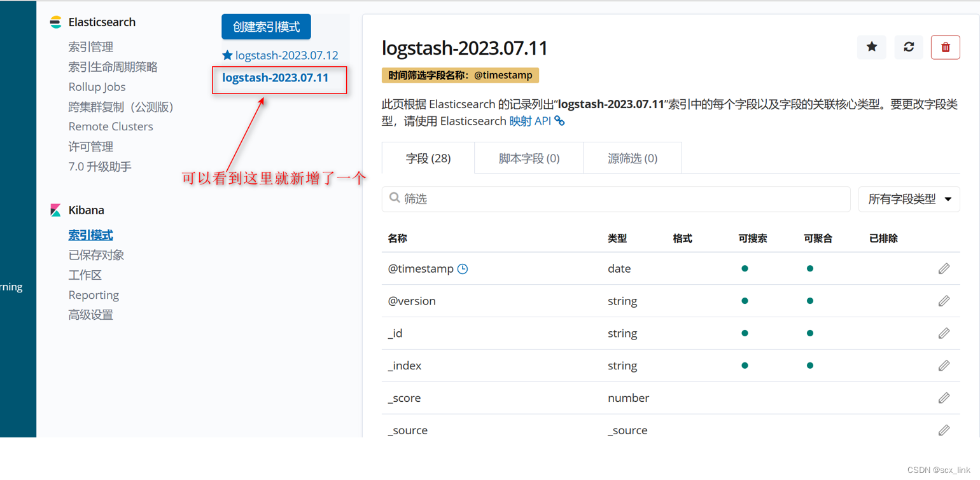
Task: Click the Elasticsearch logo icon
Action: [55, 22]
